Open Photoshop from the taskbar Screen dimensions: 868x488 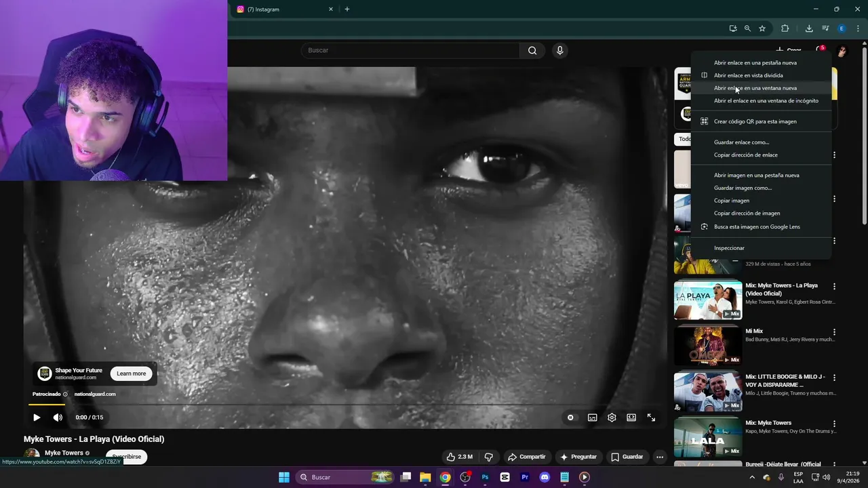[485, 477]
